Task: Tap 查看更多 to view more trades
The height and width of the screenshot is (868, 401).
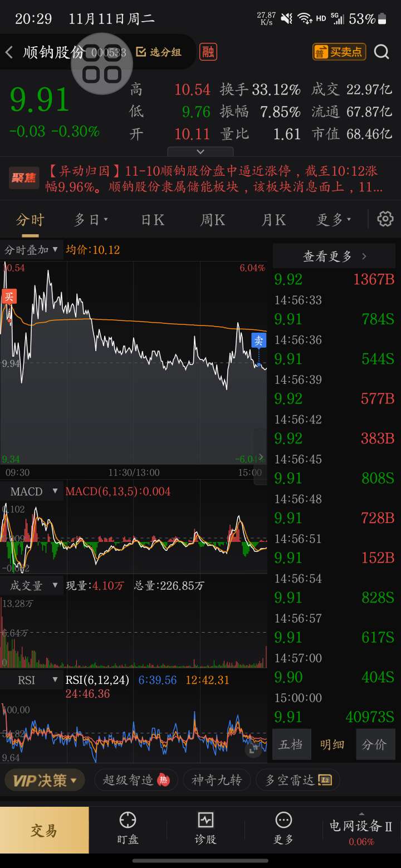Action: [334, 256]
